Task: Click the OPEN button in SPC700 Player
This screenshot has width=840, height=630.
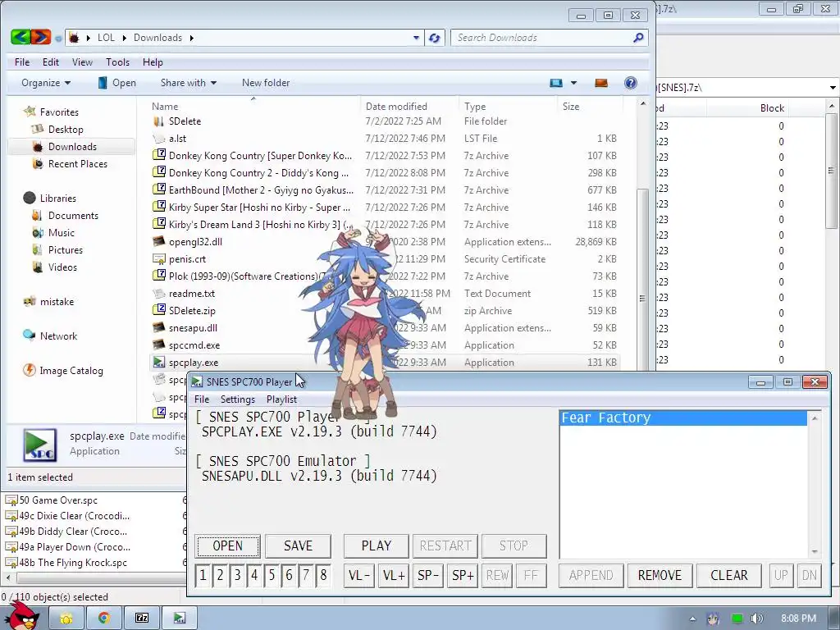Action: tap(228, 546)
